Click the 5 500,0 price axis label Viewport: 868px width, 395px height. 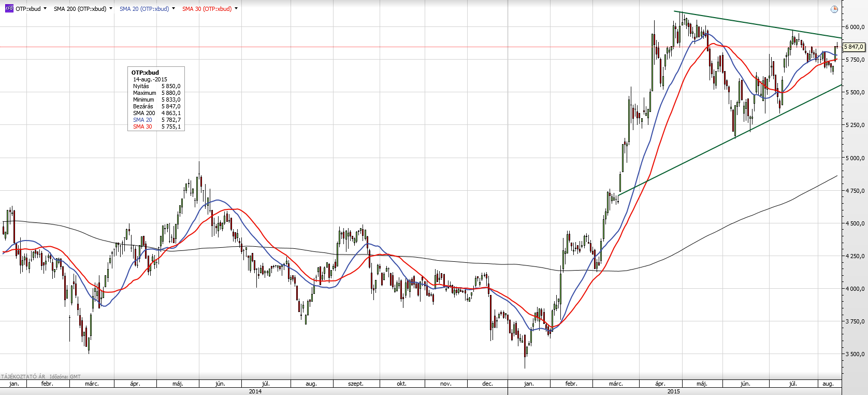855,92
